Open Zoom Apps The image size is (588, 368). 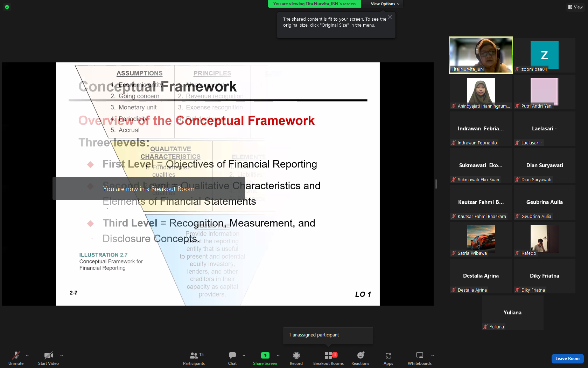point(388,358)
